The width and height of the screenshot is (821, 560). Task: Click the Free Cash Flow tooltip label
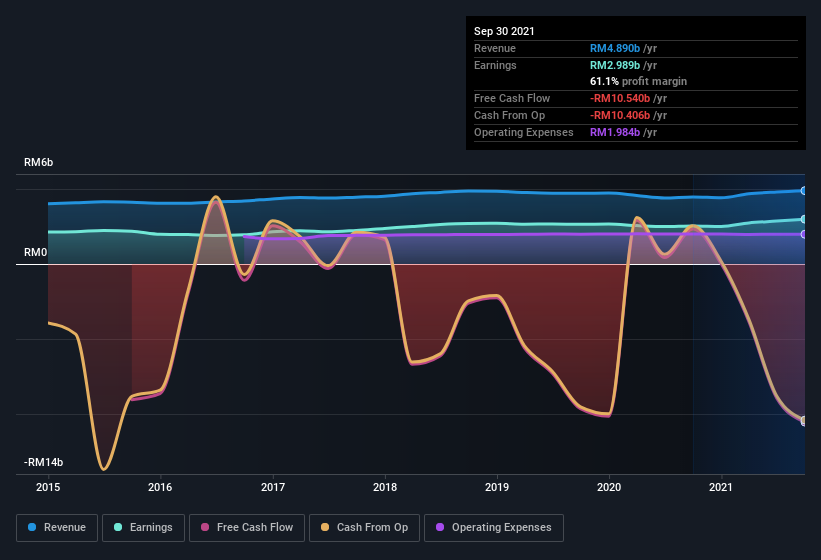pyautogui.click(x=512, y=98)
